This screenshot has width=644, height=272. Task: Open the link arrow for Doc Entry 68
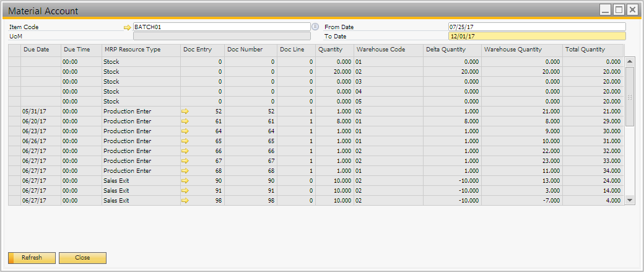[x=185, y=171]
